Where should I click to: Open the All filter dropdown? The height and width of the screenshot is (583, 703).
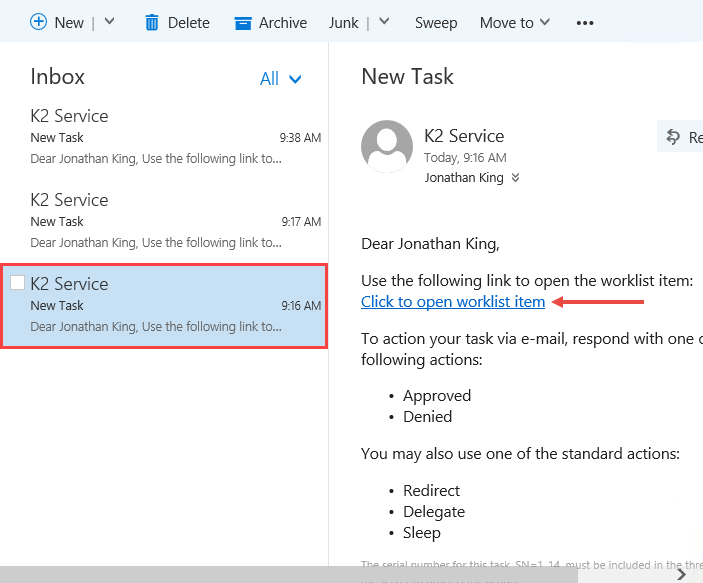coord(281,79)
